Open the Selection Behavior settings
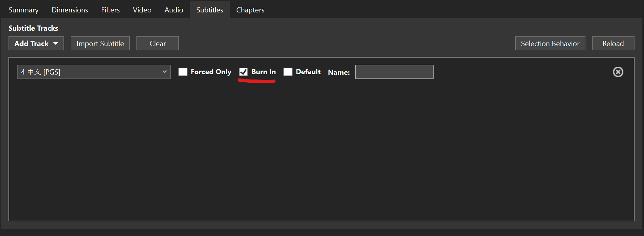 (x=550, y=43)
